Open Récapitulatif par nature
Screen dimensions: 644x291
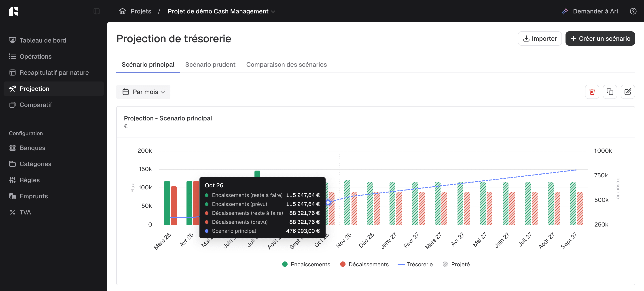point(53,73)
